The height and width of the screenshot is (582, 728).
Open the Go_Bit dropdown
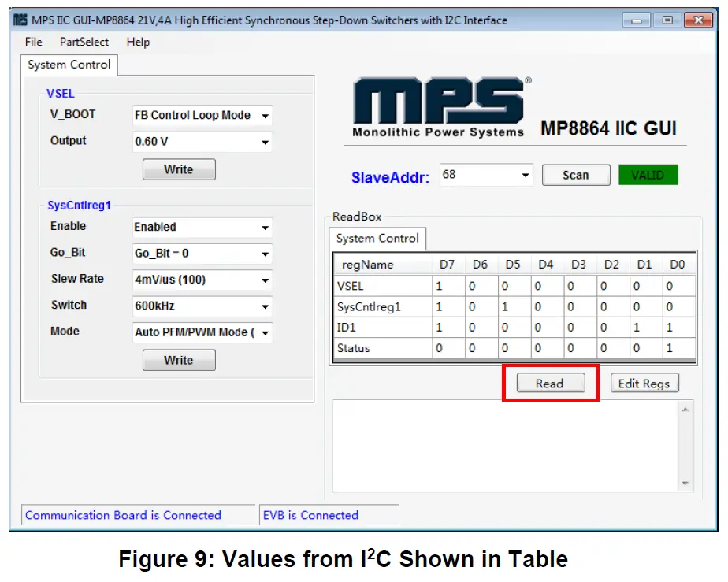click(x=202, y=254)
